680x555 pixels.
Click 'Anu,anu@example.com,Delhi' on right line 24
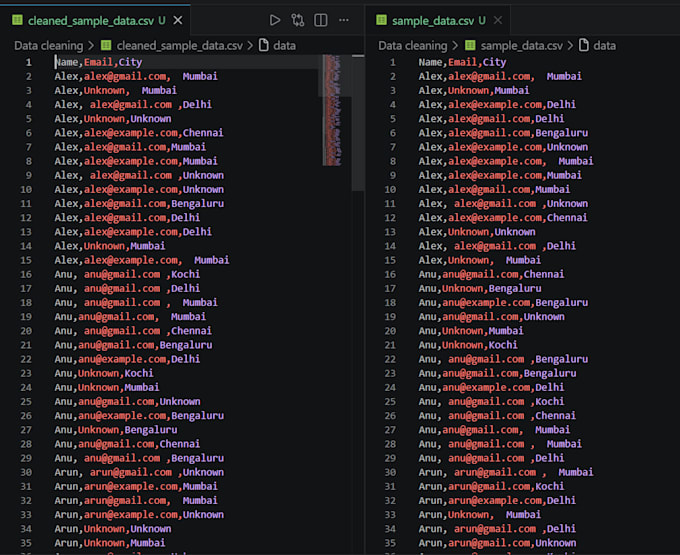click(491, 387)
